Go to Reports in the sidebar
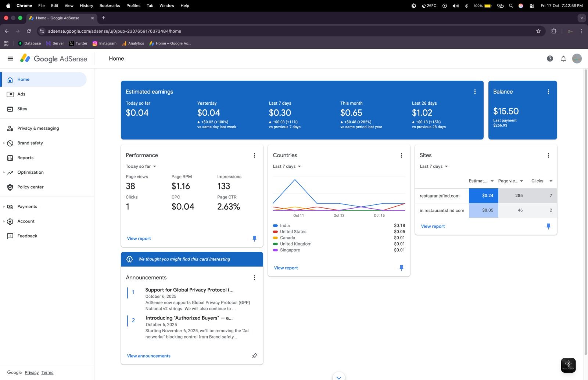 25,158
